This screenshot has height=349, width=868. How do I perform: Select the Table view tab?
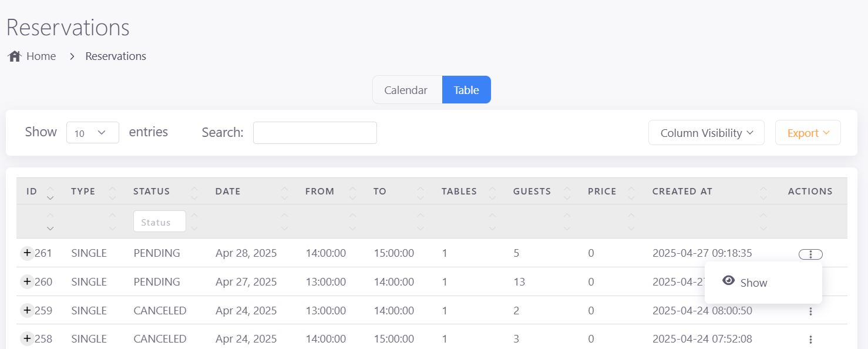466,90
